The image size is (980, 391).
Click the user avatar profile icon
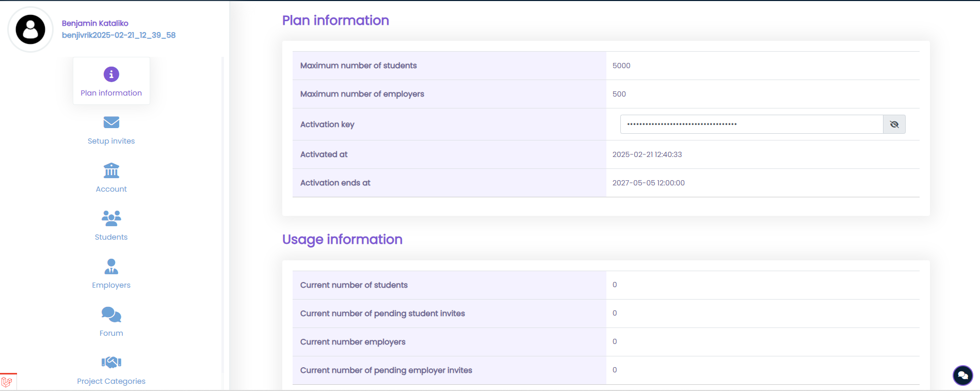30,29
